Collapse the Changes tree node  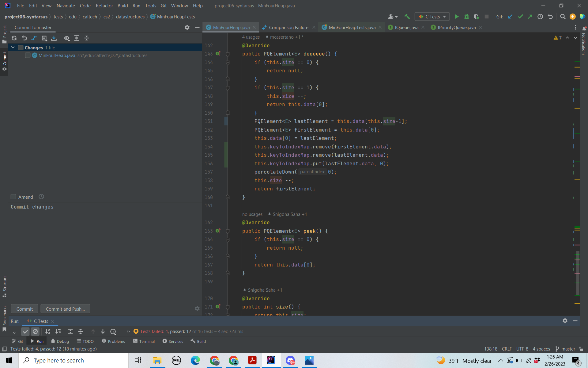click(13, 48)
